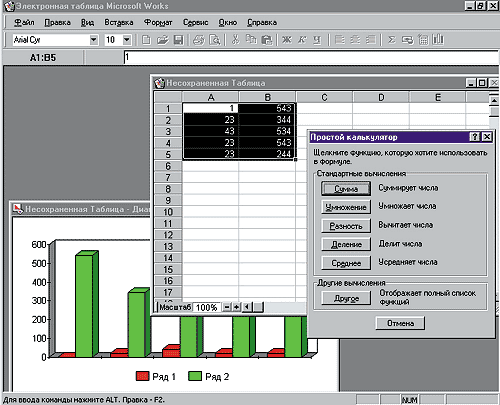Screen dimensions: 500x405
Task: Cut selection using scissors icon
Action: coord(235,40)
